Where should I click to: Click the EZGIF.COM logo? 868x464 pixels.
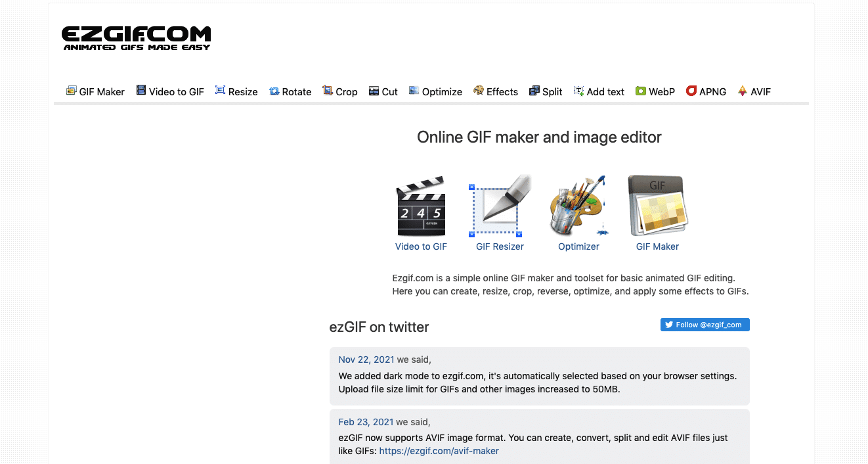pyautogui.click(x=137, y=38)
